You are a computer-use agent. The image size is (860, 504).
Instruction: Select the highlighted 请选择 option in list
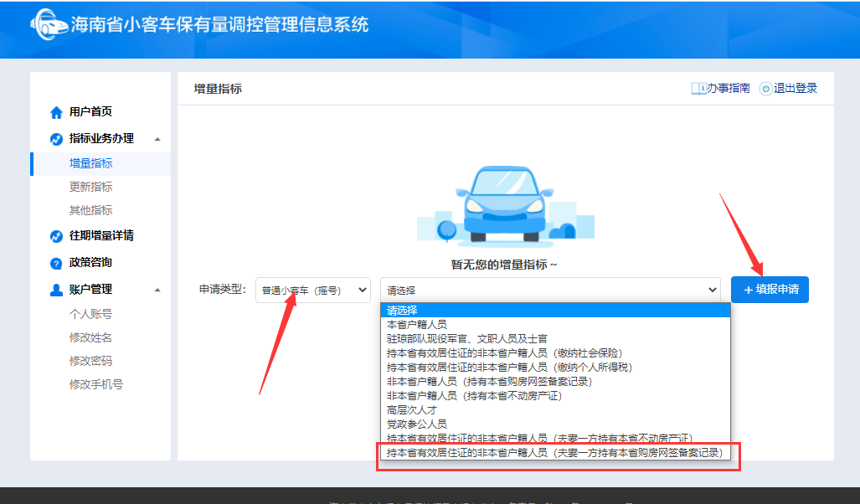555,311
